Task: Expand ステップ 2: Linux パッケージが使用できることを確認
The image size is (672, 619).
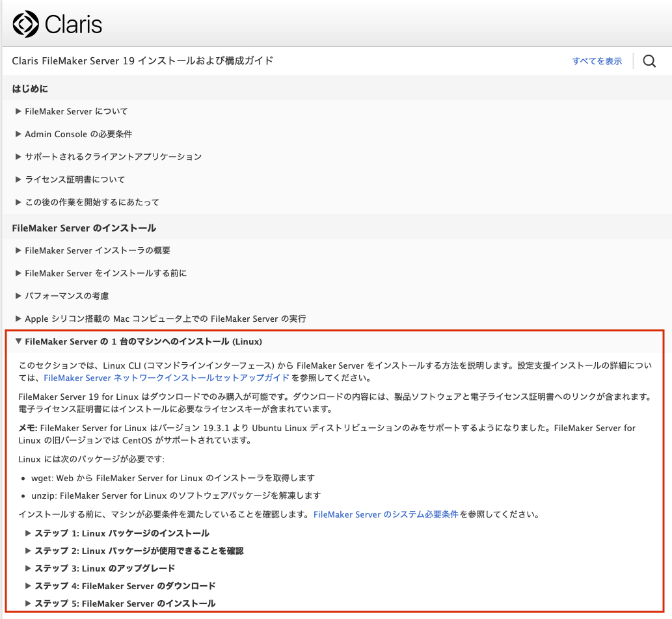Action: click(x=138, y=551)
